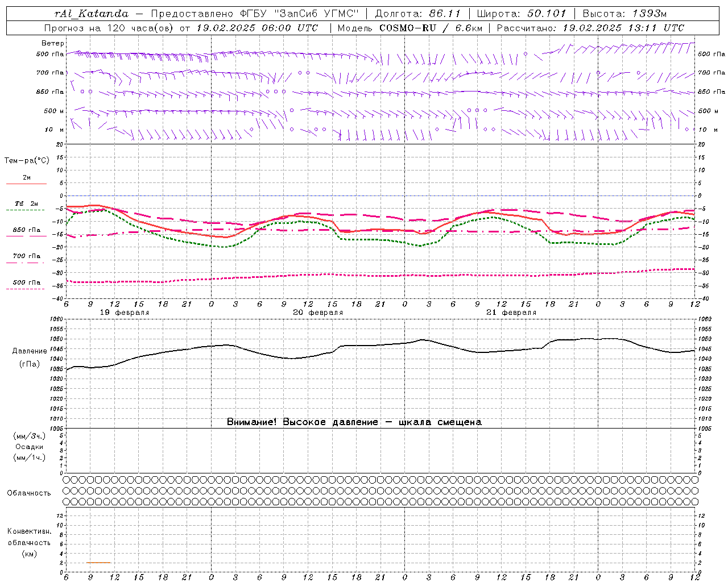Click the 500 м label left of the wind barbs

tap(54, 111)
